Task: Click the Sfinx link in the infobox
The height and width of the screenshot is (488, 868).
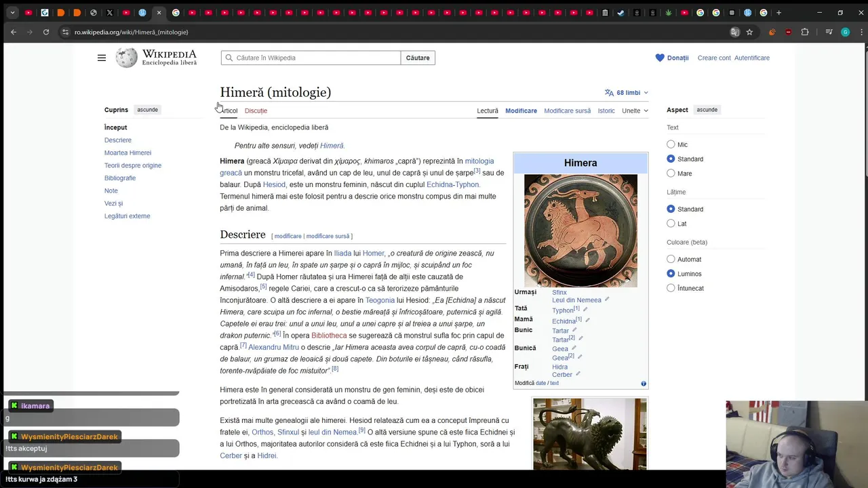Action: click(559, 292)
